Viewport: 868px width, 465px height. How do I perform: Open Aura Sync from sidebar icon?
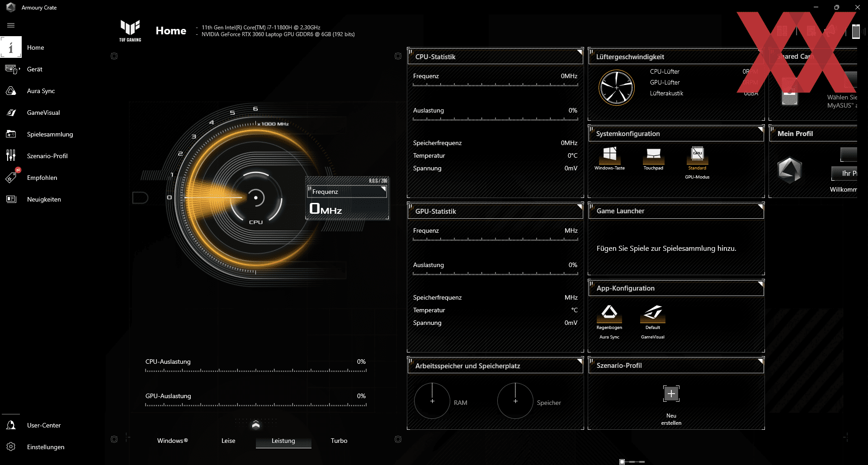11,91
